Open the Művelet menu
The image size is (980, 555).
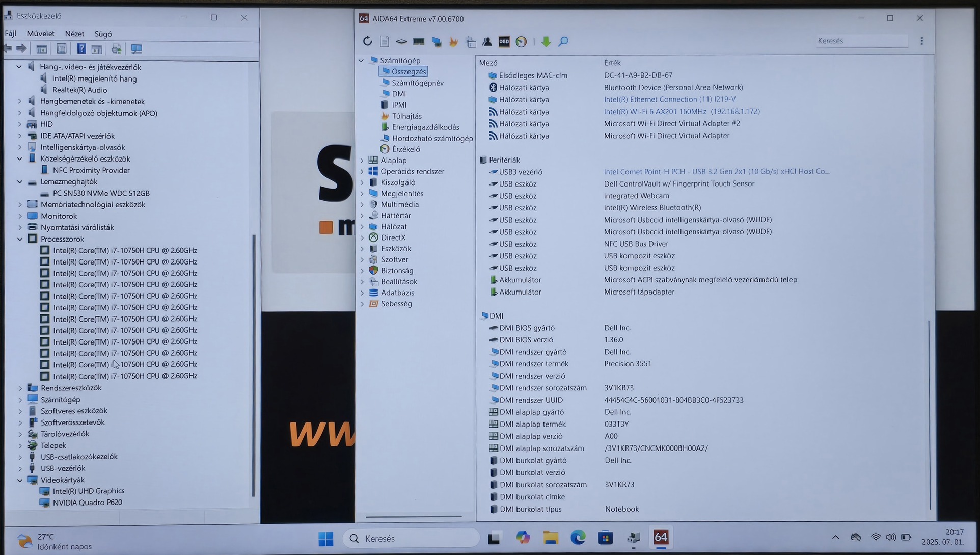click(40, 34)
